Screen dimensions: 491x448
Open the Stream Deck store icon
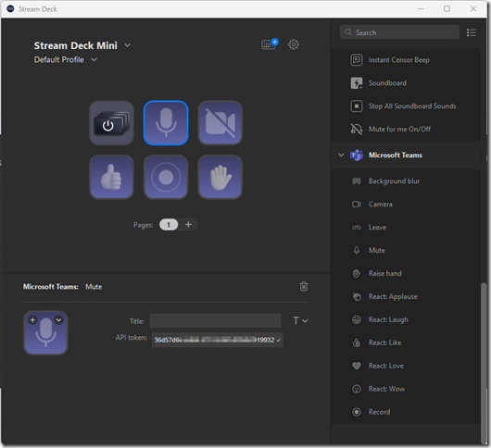pos(270,44)
